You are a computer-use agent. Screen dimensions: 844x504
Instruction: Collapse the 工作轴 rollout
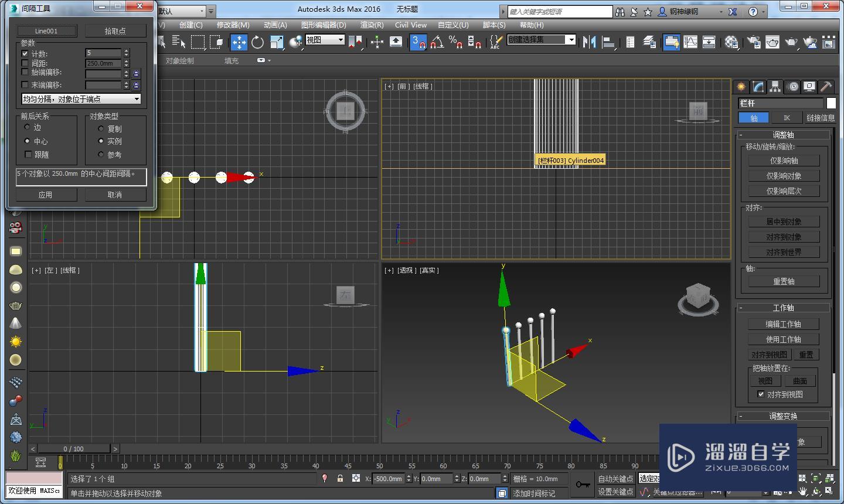point(783,307)
